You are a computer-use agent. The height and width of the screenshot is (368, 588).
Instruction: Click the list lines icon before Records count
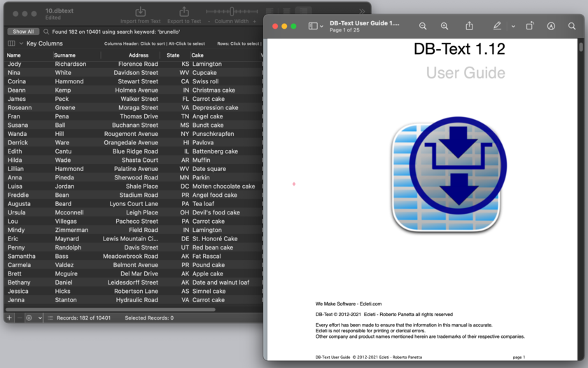click(50, 318)
